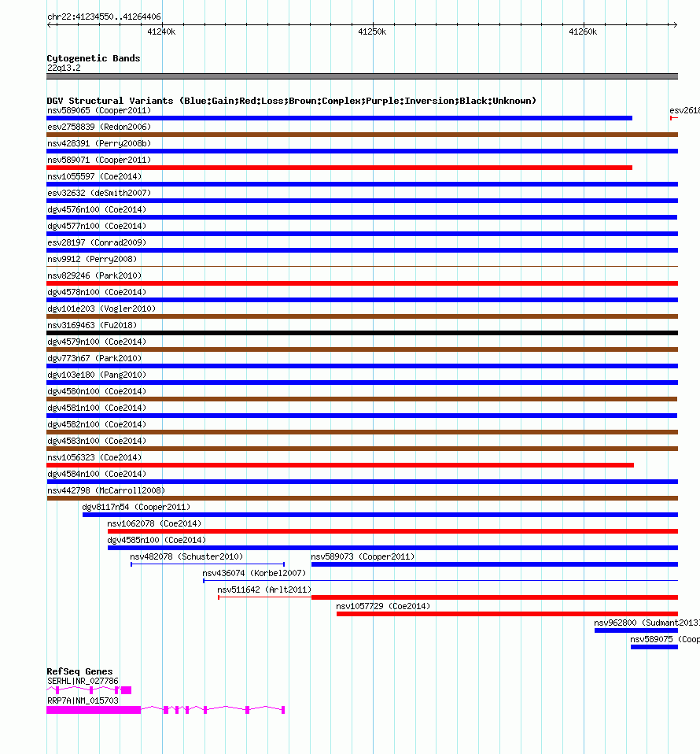
Task: Click the Cytogenetic Bands track title
Action: pos(94,58)
